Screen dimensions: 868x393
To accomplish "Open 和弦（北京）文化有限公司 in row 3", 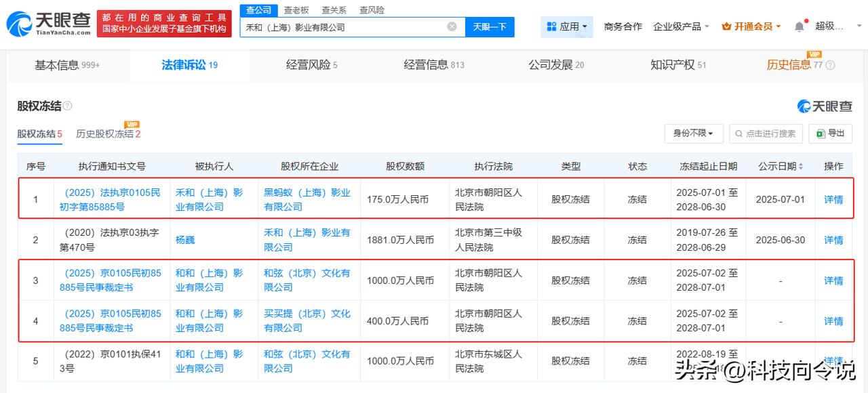I will (307, 281).
